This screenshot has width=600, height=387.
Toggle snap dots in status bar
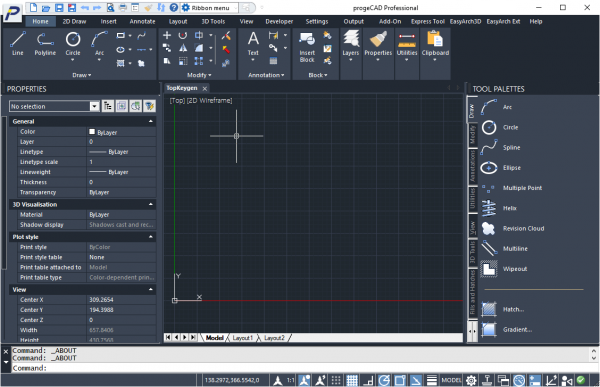pos(336,380)
